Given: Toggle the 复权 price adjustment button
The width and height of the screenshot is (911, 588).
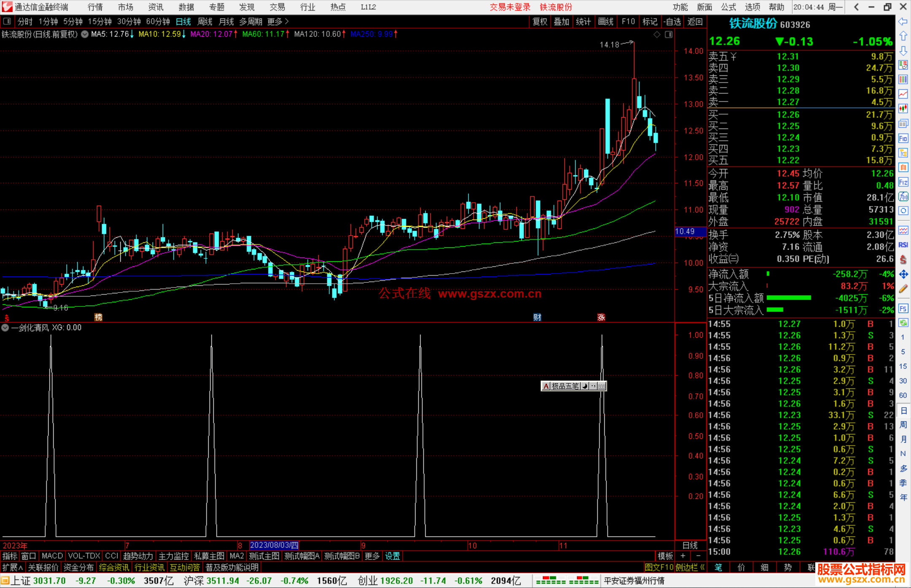Looking at the screenshot, I should tap(539, 21).
